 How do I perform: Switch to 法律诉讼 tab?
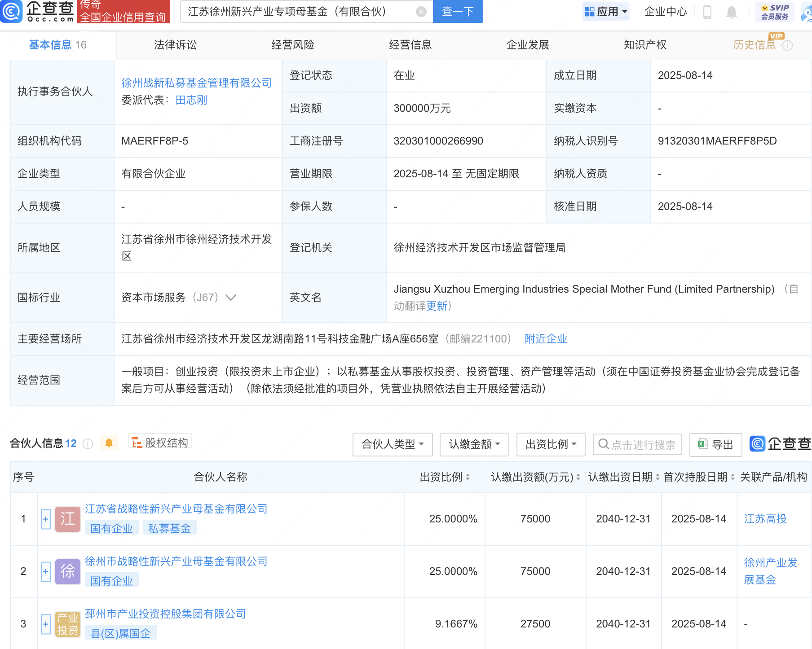pos(175,45)
